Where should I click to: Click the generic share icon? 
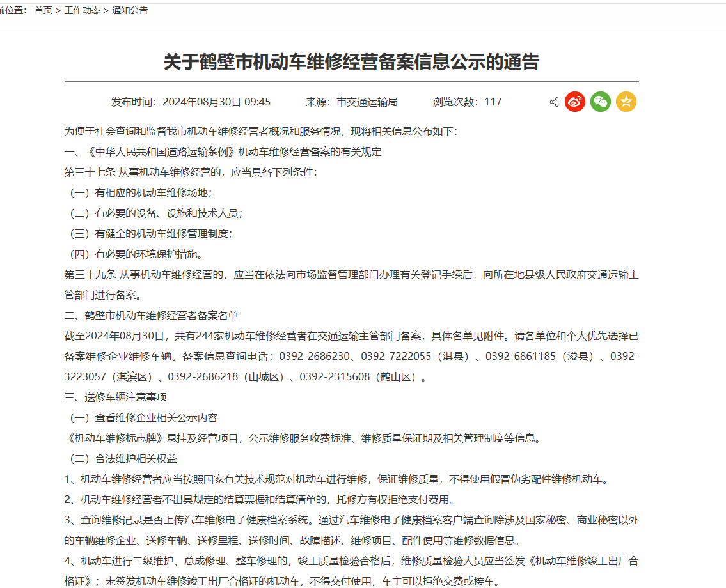pos(554,102)
